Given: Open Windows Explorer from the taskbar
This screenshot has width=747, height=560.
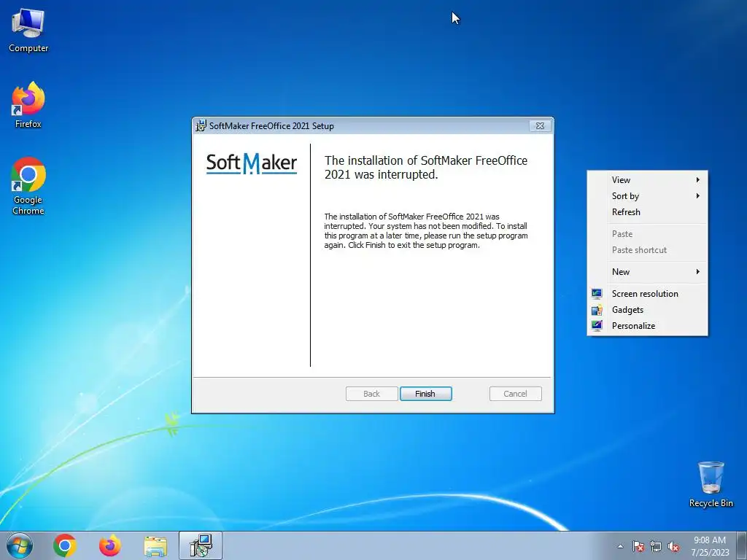Looking at the screenshot, I should point(155,546).
